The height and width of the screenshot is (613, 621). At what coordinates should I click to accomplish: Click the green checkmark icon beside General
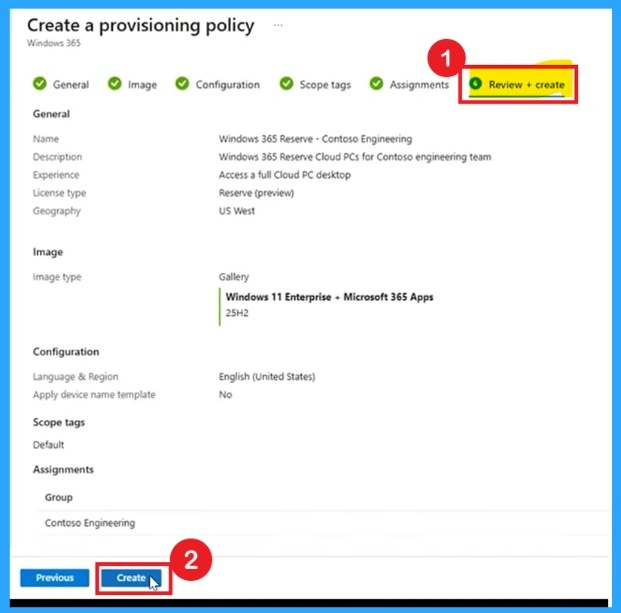point(40,84)
